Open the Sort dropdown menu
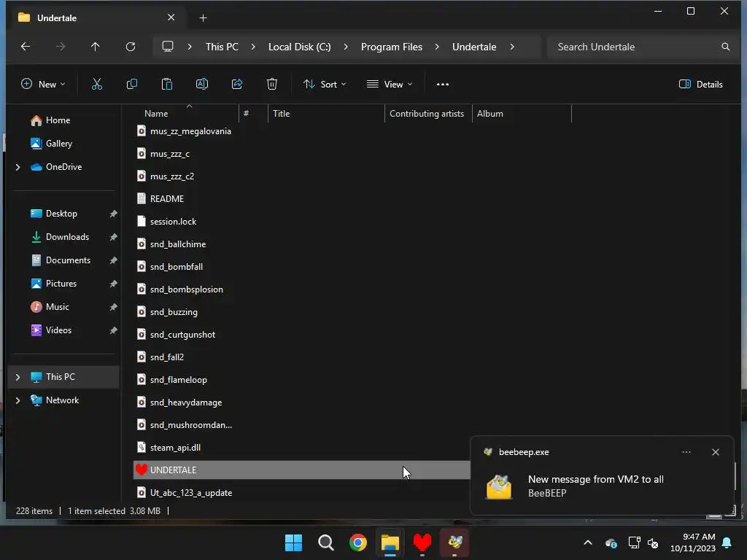 [x=325, y=85]
